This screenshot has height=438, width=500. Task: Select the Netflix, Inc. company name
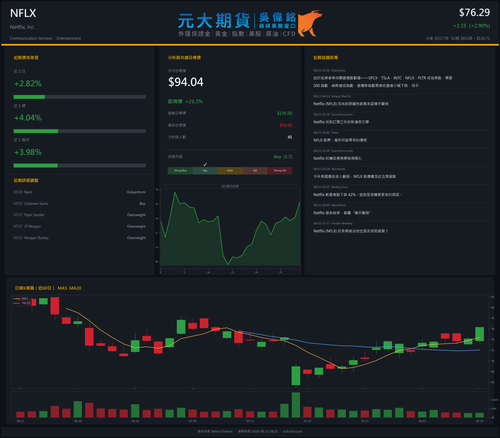pos(22,27)
